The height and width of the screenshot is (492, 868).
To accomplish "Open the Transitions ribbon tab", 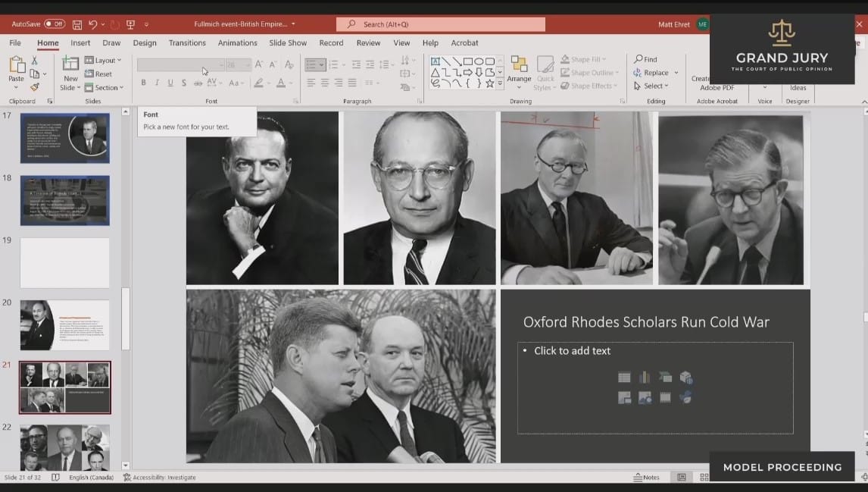I will pyautogui.click(x=187, y=43).
